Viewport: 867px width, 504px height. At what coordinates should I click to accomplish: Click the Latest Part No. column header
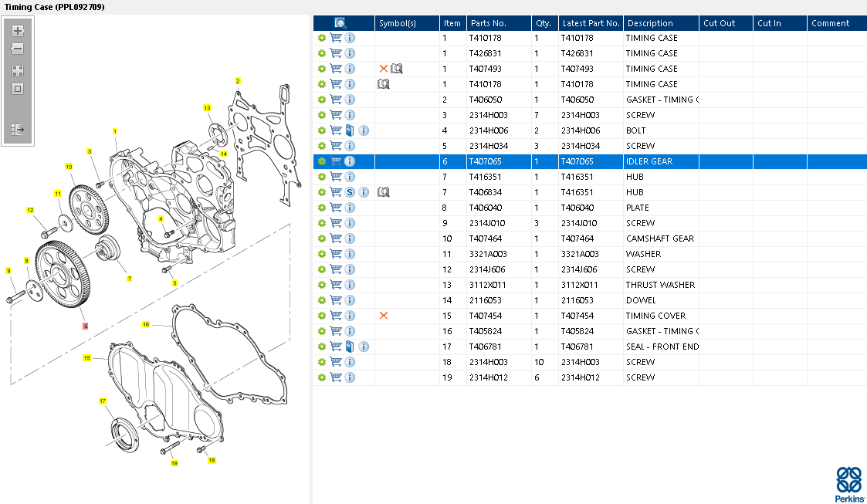click(x=591, y=23)
